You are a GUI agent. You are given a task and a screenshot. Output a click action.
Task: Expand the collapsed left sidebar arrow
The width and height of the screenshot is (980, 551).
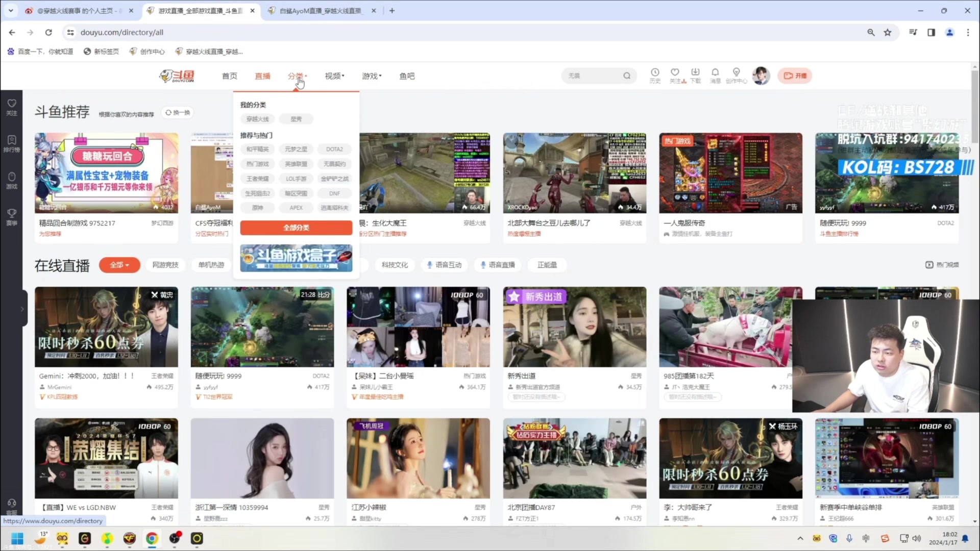pyautogui.click(x=22, y=309)
